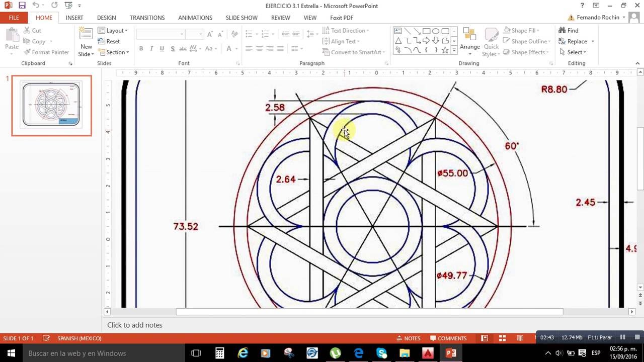Toggle Underline formatting
Screen dimensions: 644x362
(x=162, y=49)
